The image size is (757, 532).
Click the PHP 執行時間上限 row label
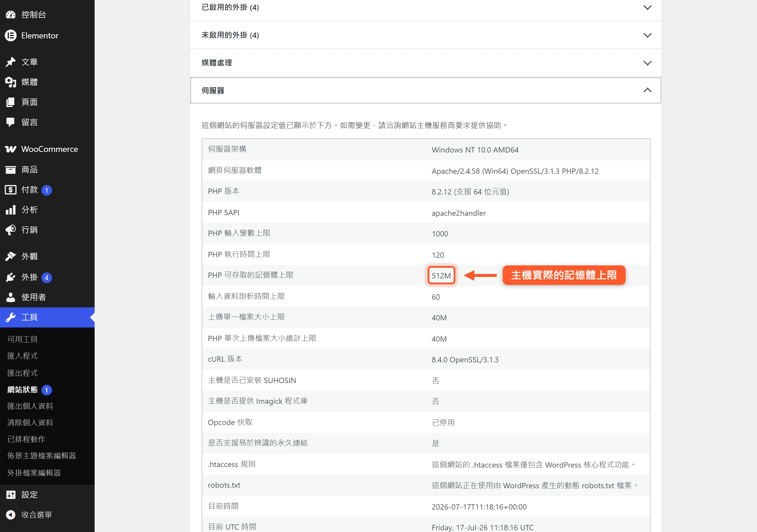coord(239,254)
